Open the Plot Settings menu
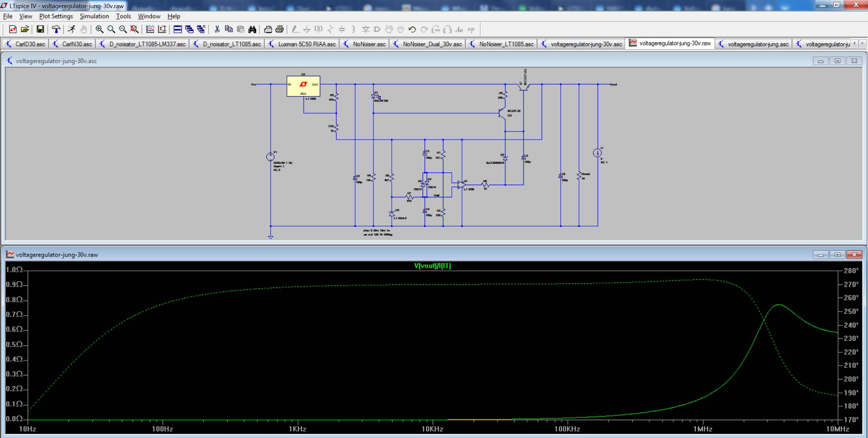The width and height of the screenshot is (868, 438). click(x=56, y=16)
